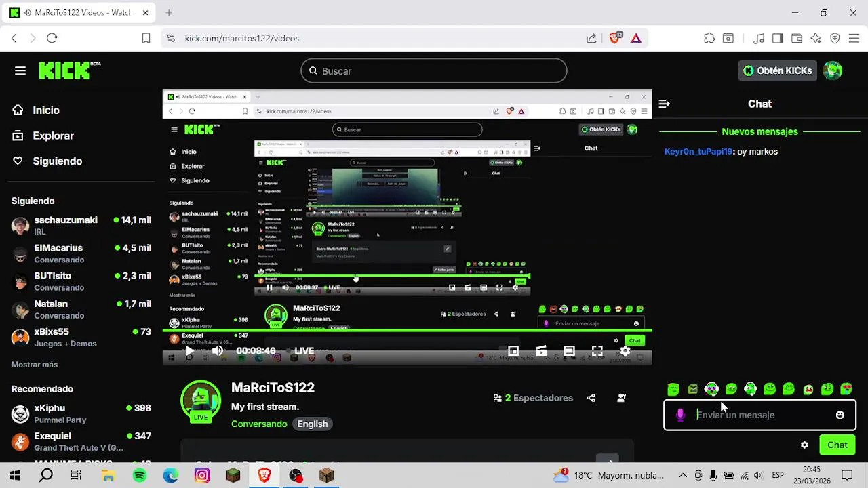Enter fullscreen in the video player
868x488 pixels.
[x=597, y=351]
